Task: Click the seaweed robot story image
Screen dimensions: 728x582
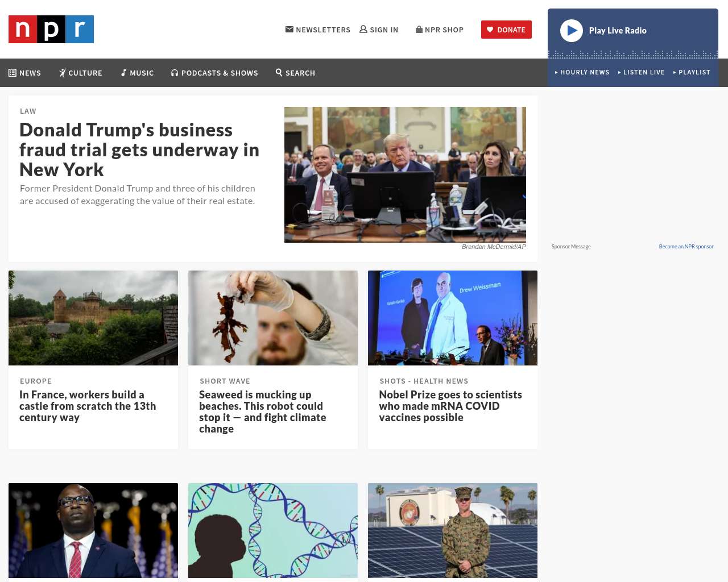Action: pyautogui.click(x=273, y=318)
